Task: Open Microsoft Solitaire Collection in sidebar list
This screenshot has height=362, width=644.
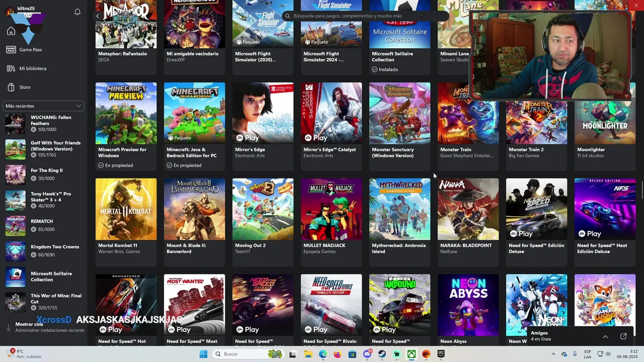Action: [x=44, y=277]
